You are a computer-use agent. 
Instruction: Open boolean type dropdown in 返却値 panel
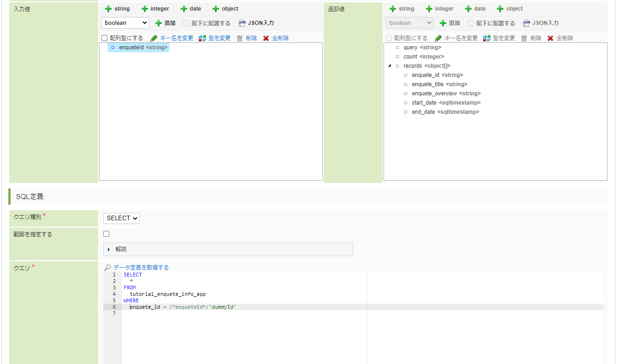[x=410, y=23]
